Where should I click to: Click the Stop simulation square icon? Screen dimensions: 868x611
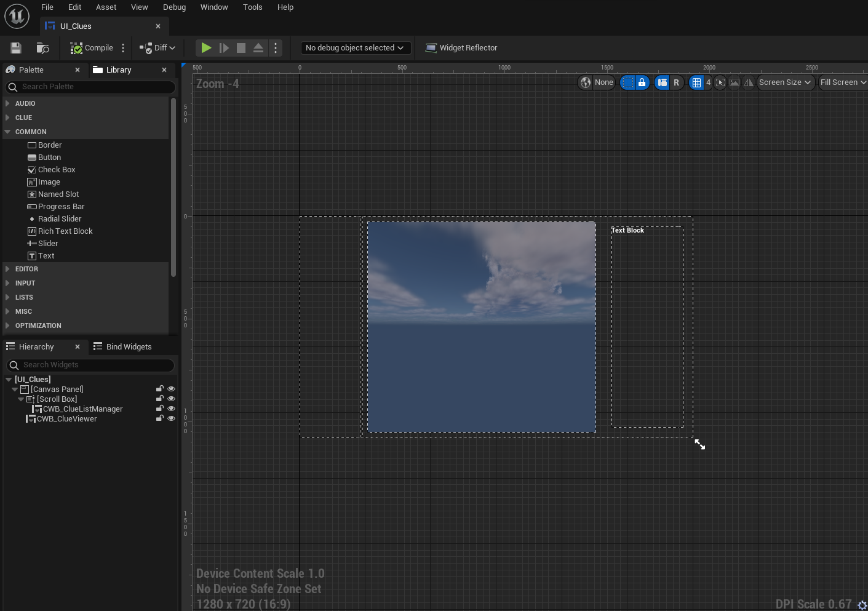[x=241, y=48]
